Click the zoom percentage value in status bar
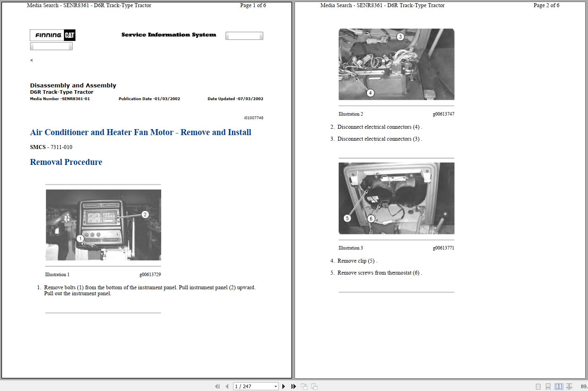 pos(584,386)
